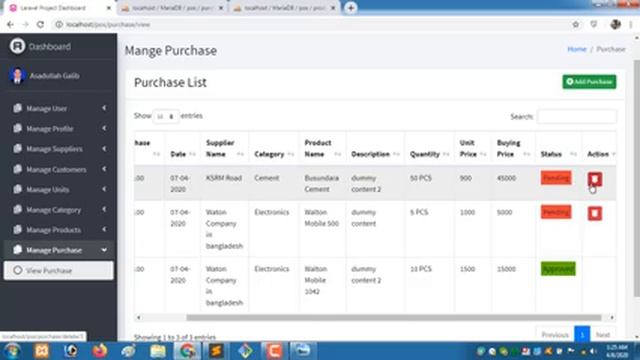The width and height of the screenshot is (640, 360).
Task: Click Pending status of Busundara Cement row
Action: [x=556, y=178]
